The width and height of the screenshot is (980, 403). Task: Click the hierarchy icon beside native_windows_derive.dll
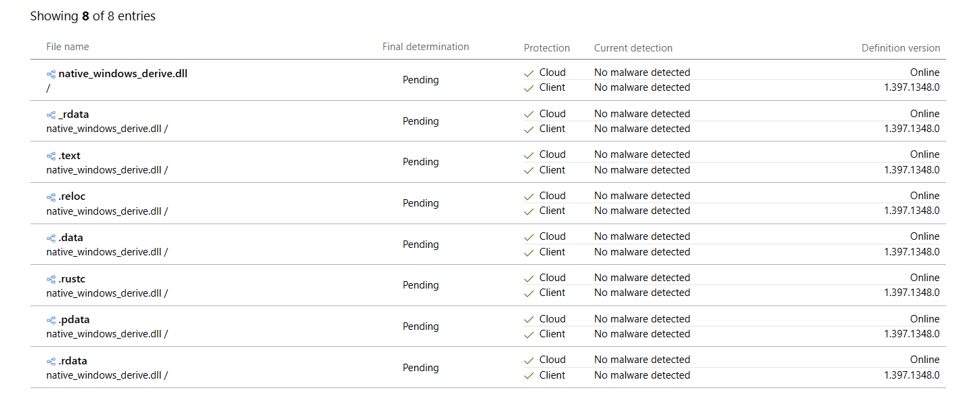point(51,74)
